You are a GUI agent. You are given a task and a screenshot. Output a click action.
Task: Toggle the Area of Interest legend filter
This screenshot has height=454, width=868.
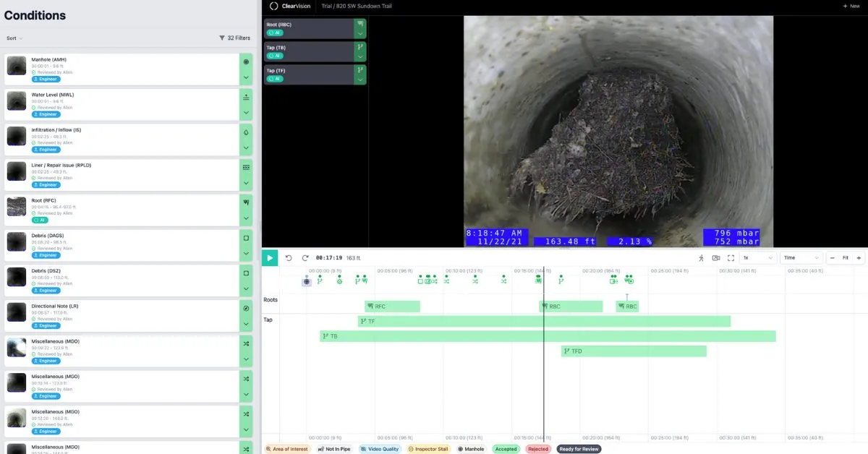pyautogui.click(x=286, y=449)
